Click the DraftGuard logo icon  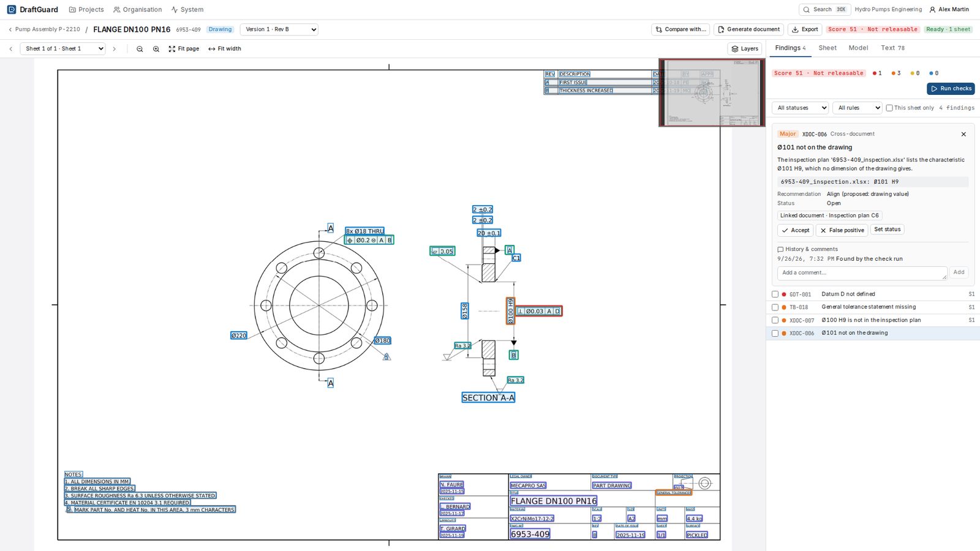click(x=12, y=10)
